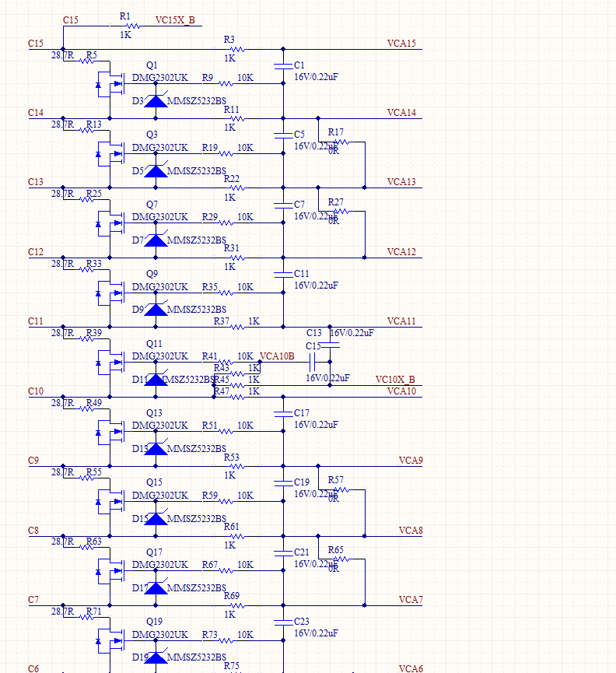616x673 pixels.
Task: Click the VCA6 net label
Action: [411, 668]
